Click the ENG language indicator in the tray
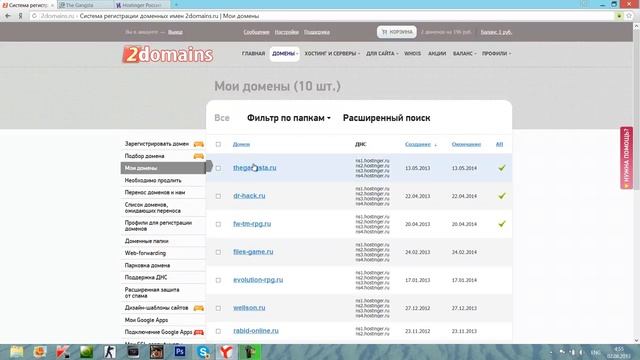 click(596, 352)
